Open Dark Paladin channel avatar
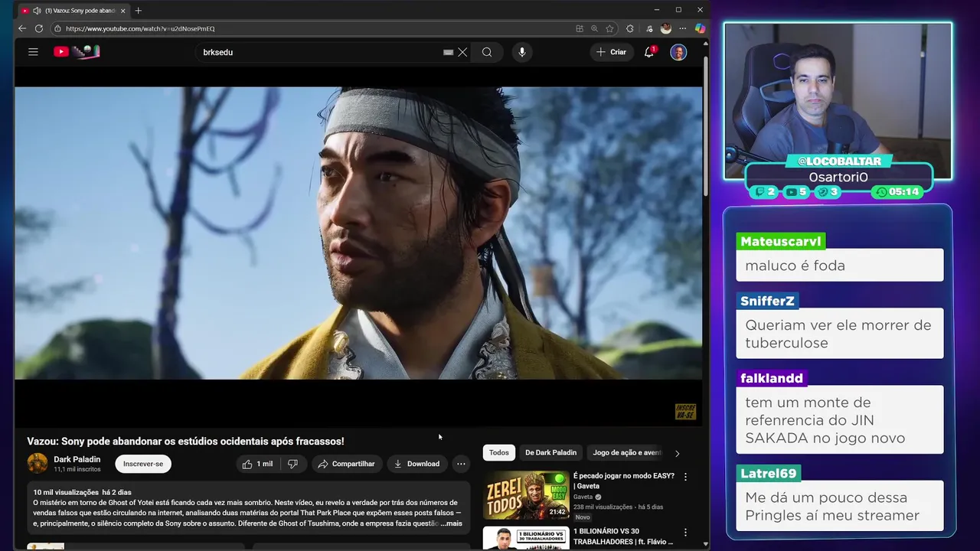The width and height of the screenshot is (980, 551). pyautogui.click(x=38, y=463)
